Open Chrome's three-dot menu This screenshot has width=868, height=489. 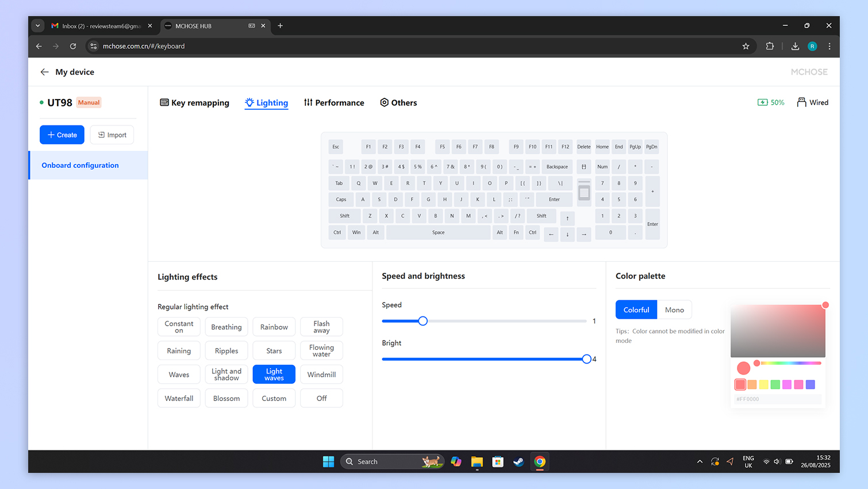(829, 46)
